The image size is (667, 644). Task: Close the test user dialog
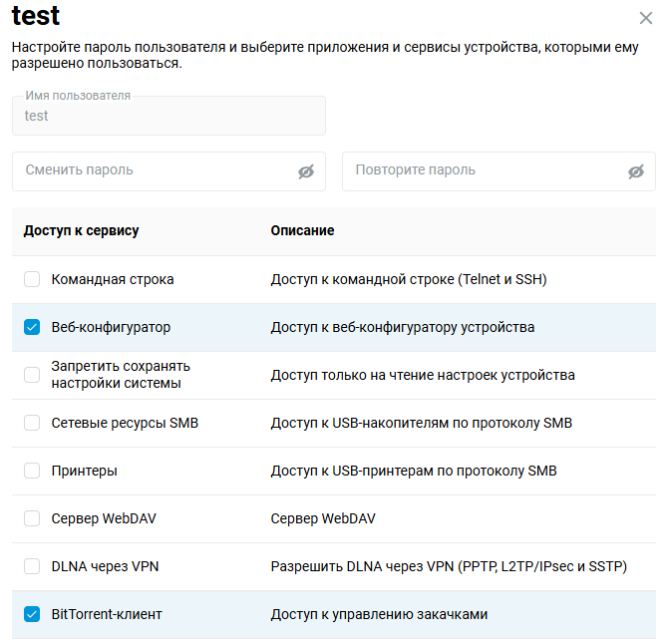click(646, 18)
